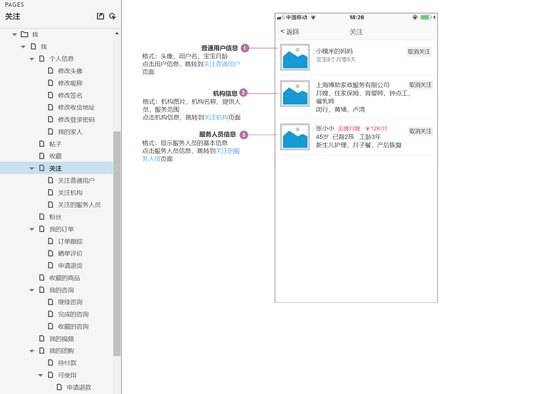Click the 返回 back button in phone mockup
550x394 pixels.
tap(290, 32)
